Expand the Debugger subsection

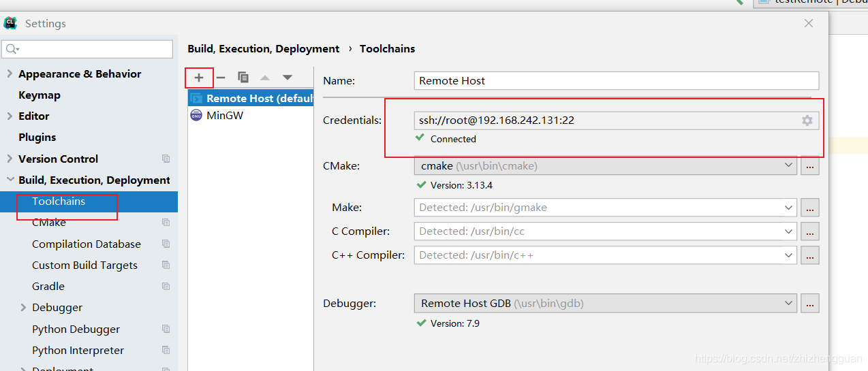tap(24, 308)
